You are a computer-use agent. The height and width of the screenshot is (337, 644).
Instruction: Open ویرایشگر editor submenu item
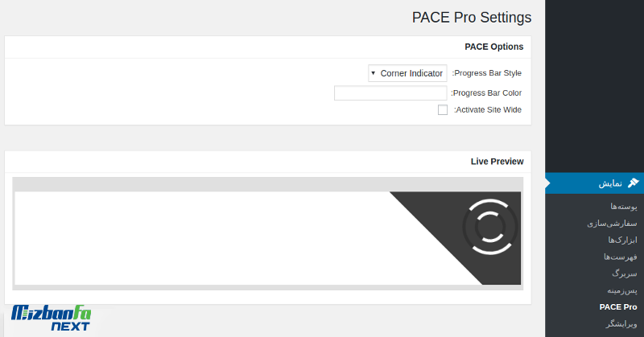pyautogui.click(x=621, y=324)
